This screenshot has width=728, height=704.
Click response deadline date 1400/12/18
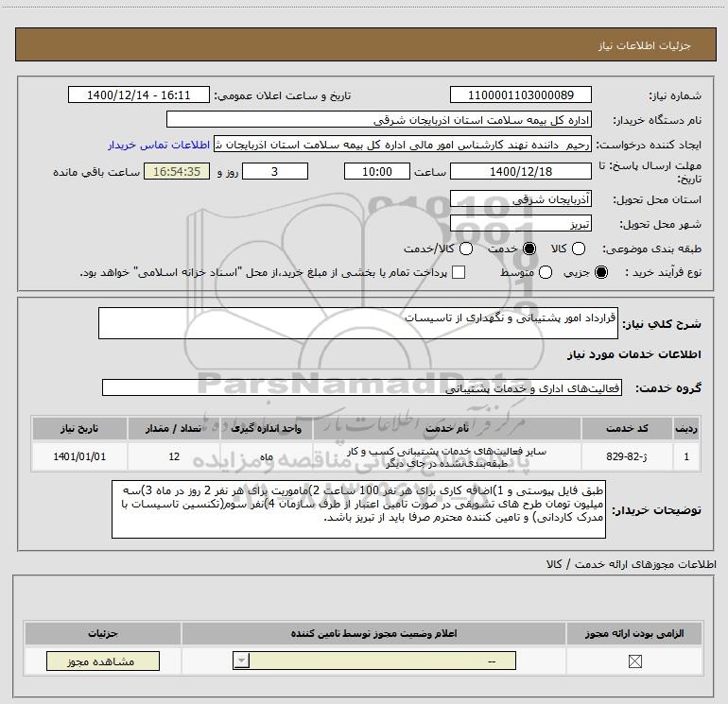click(x=520, y=171)
